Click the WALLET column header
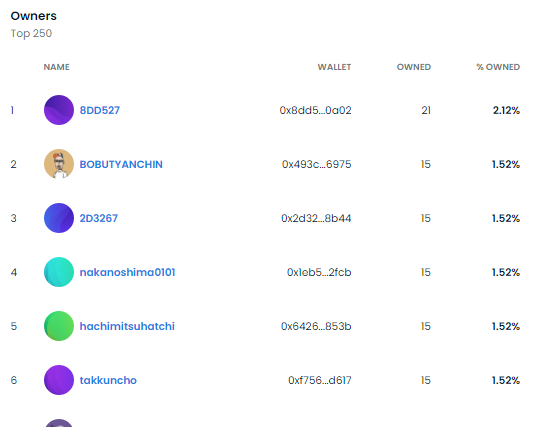The width and height of the screenshot is (541, 435). click(334, 67)
